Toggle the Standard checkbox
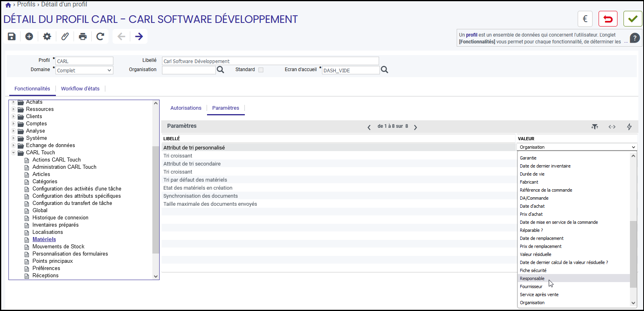 tap(261, 70)
